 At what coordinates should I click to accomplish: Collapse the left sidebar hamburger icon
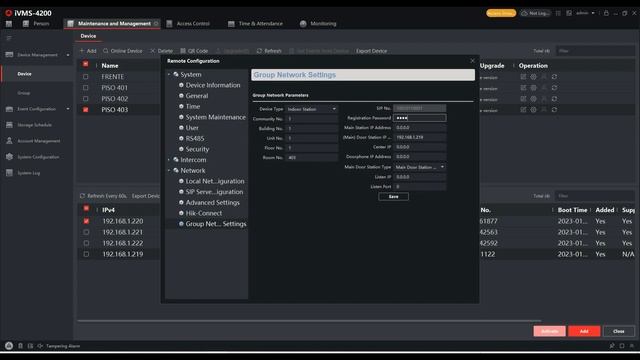point(9,38)
